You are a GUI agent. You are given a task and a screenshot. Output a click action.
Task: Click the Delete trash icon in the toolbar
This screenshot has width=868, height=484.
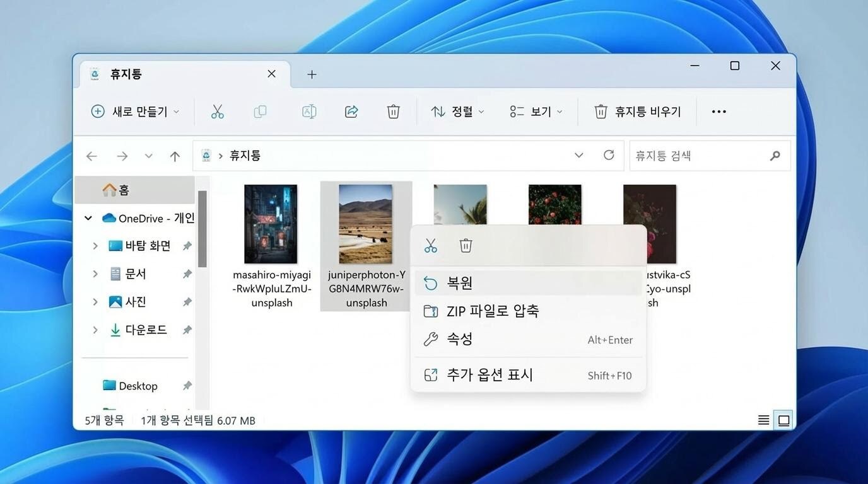(x=393, y=112)
